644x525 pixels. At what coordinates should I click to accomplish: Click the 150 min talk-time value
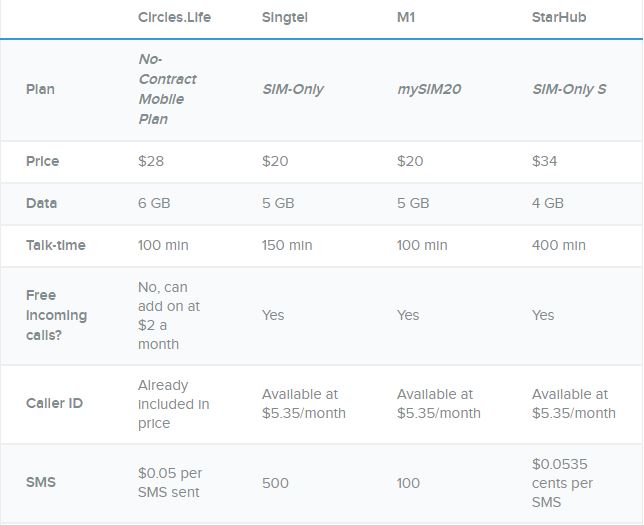[x=287, y=245]
